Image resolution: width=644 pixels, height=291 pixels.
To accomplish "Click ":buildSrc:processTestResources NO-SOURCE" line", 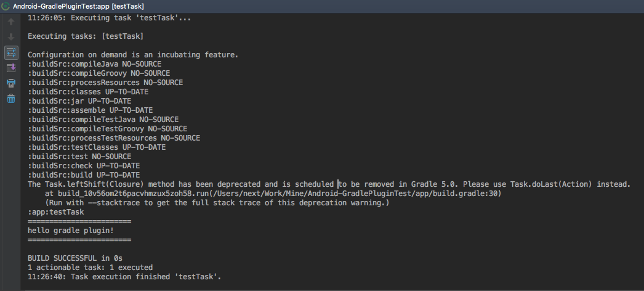I will 114,138.
